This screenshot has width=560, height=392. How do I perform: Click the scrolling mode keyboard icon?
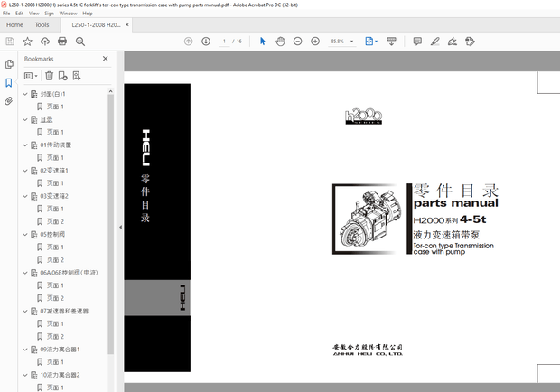coord(391,42)
